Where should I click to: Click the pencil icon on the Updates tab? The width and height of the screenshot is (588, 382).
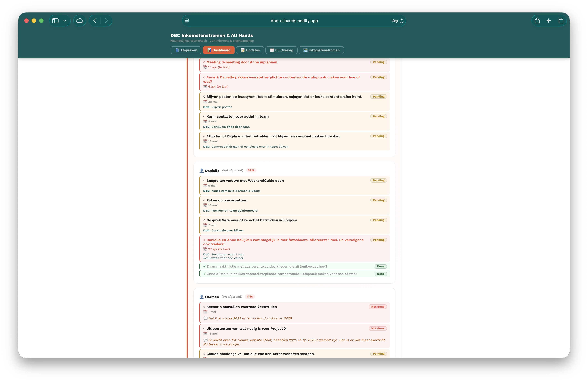point(243,50)
